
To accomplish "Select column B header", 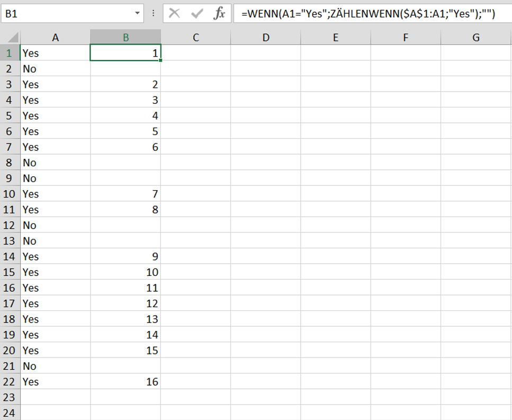I will click(x=125, y=37).
